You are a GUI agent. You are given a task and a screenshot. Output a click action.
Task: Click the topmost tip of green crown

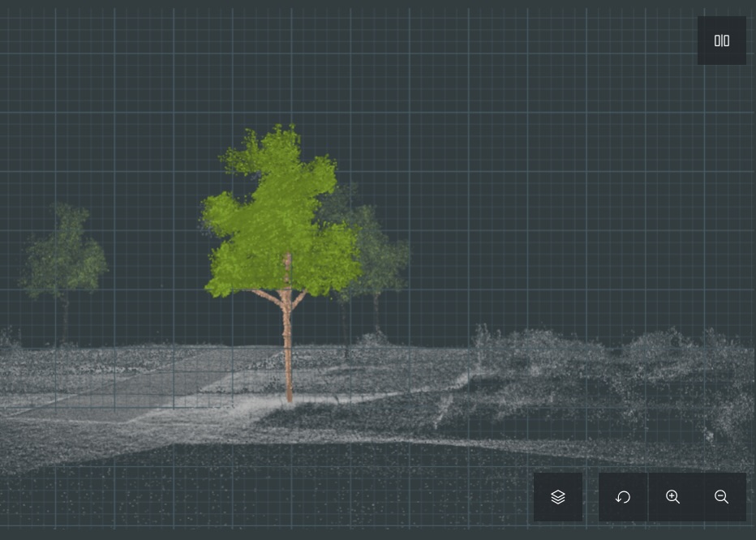[281, 128]
